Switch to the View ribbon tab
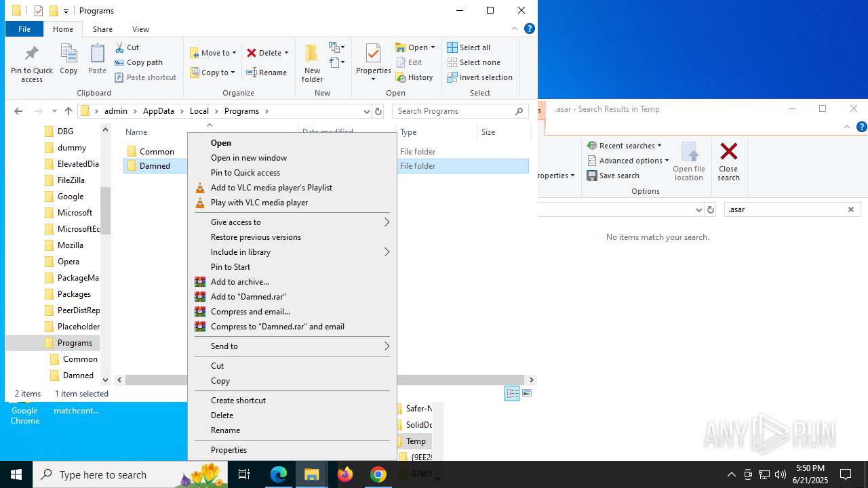The height and width of the screenshot is (488, 868). pos(140,29)
